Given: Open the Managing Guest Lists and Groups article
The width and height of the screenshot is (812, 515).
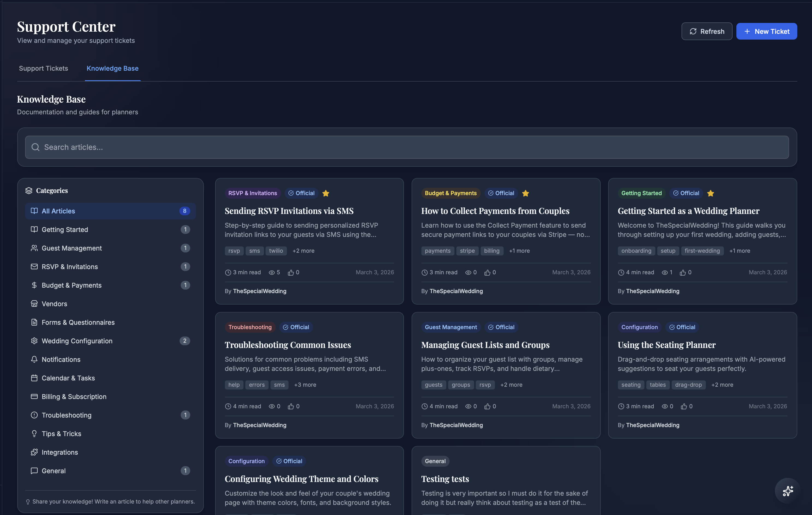Looking at the screenshot, I should [485, 345].
